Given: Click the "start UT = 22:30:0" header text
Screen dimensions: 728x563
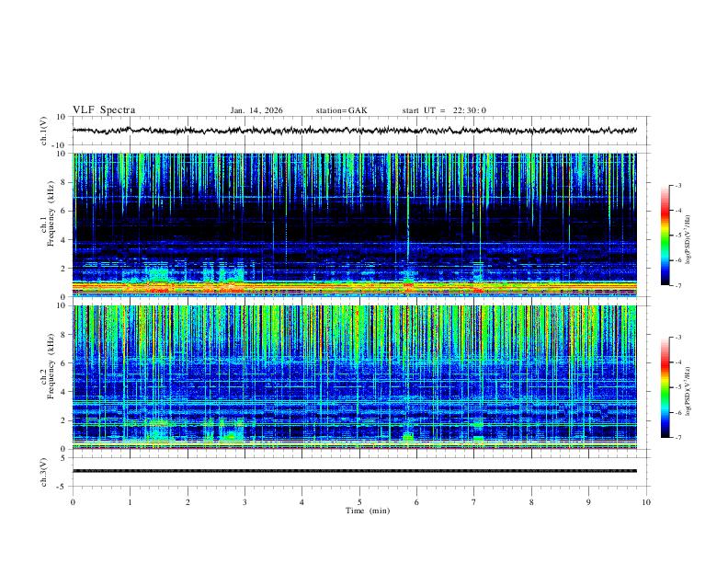Looking at the screenshot, I should click(x=444, y=110).
